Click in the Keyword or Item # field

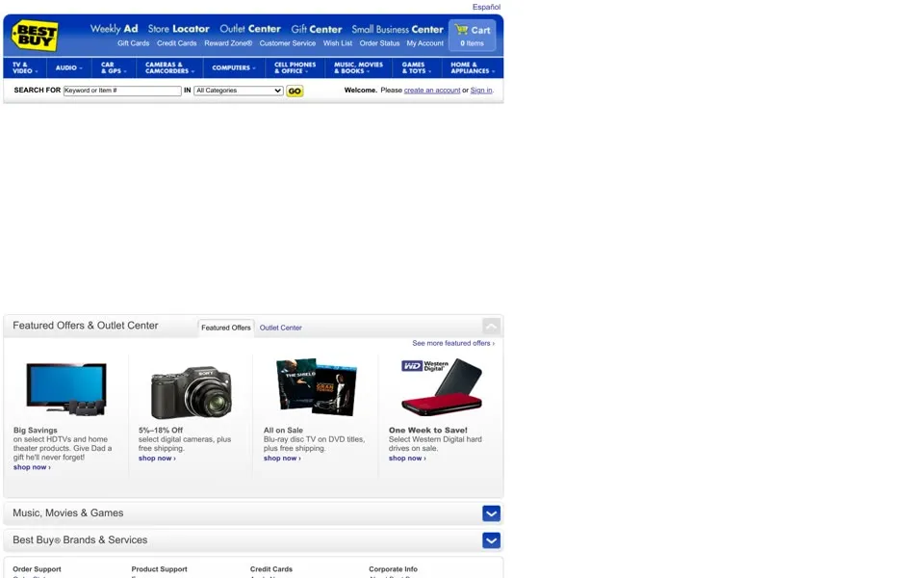[x=122, y=91]
